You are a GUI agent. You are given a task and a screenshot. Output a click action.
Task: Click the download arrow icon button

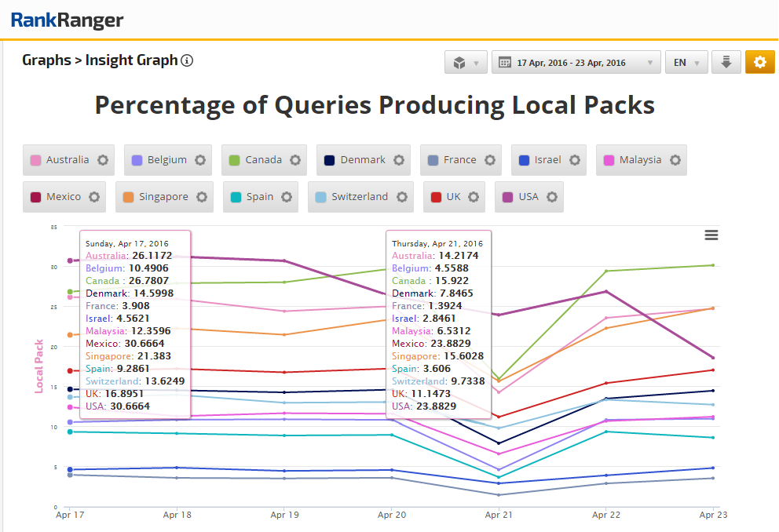pyautogui.click(x=726, y=63)
